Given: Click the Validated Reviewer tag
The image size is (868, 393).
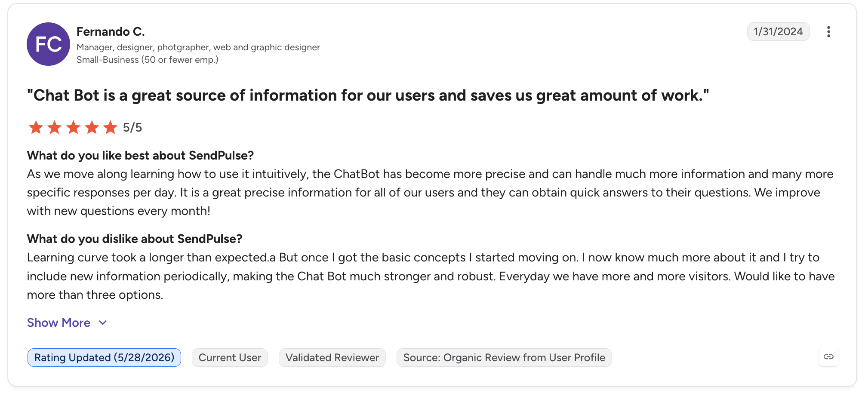Looking at the screenshot, I should click(332, 358).
